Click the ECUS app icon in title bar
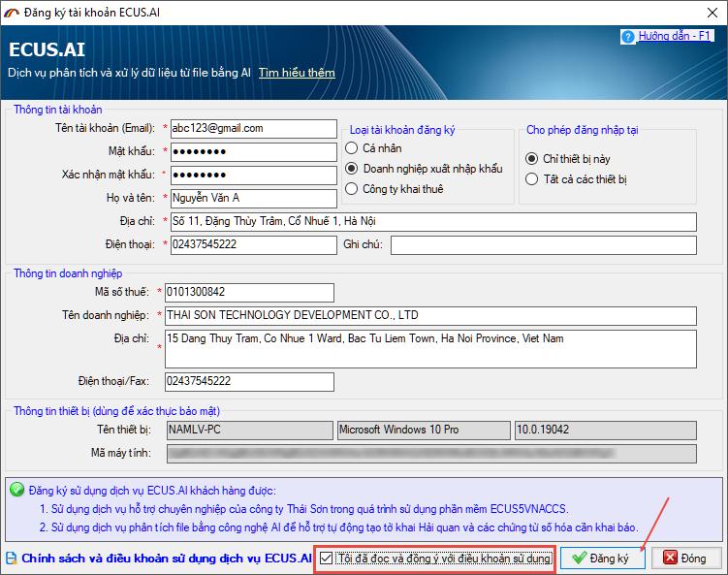728x575 pixels. click(x=12, y=11)
